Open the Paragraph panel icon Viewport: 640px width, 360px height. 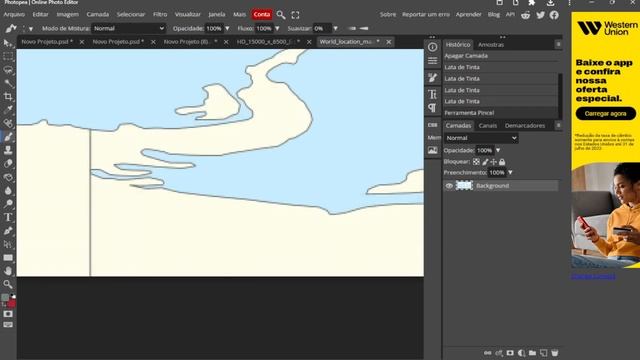click(x=432, y=108)
